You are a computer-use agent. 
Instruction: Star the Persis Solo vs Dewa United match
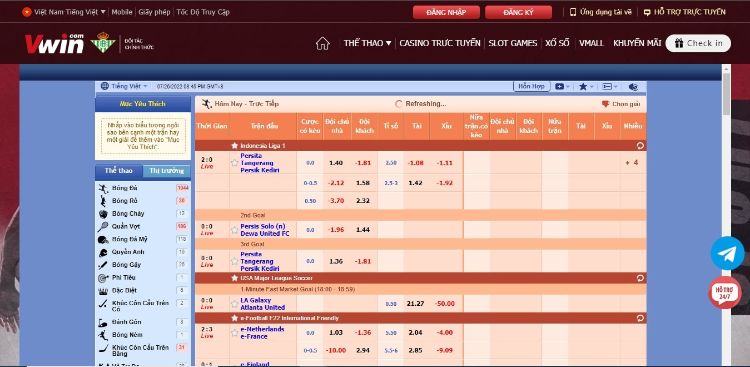[x=234, y=230]
